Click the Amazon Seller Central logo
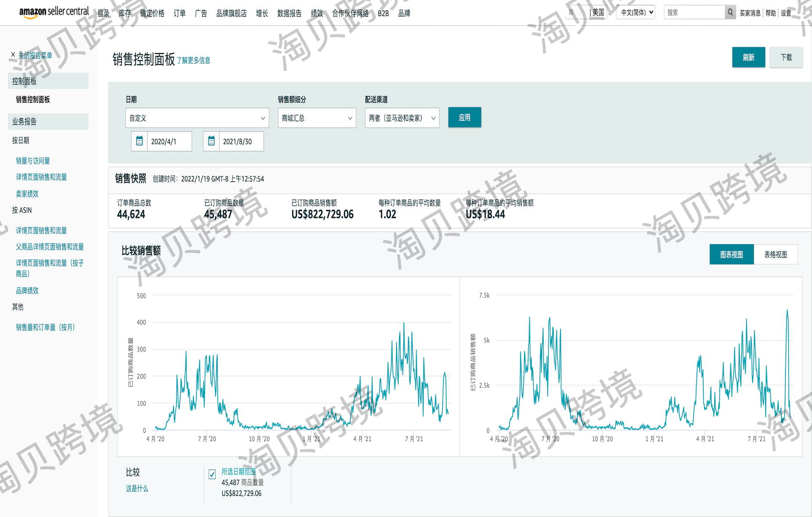Screen dimensions: 812x517 54,12
